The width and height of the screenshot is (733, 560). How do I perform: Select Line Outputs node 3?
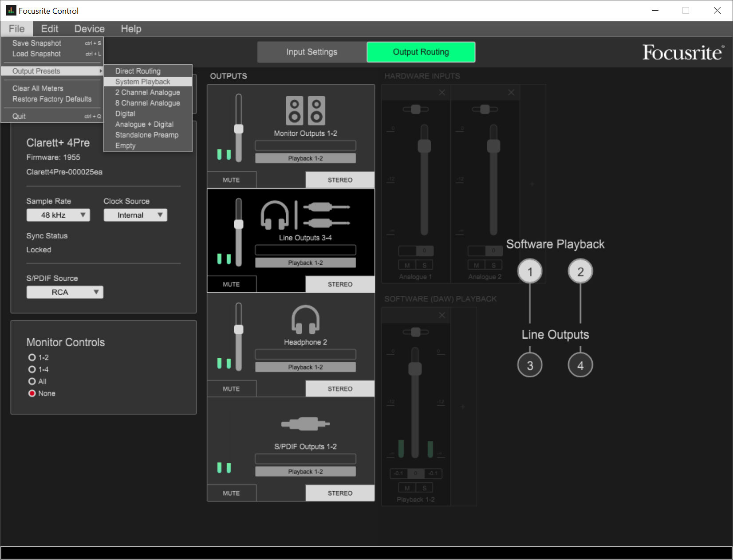[x=530, y=365]
